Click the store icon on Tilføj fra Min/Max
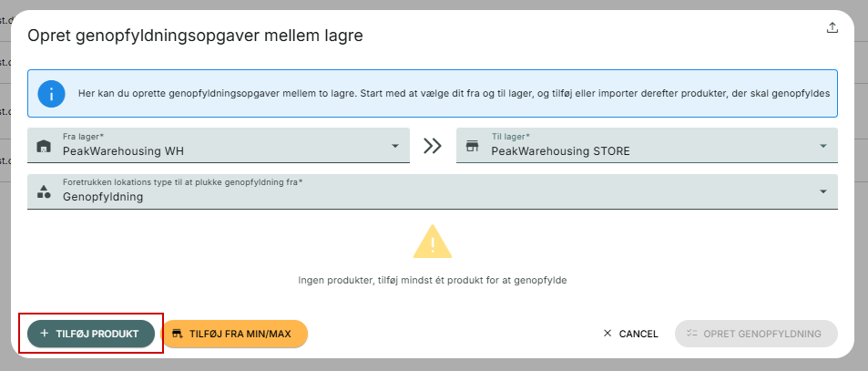The height and width of the screenshot is (371, 868). point(178,334)
